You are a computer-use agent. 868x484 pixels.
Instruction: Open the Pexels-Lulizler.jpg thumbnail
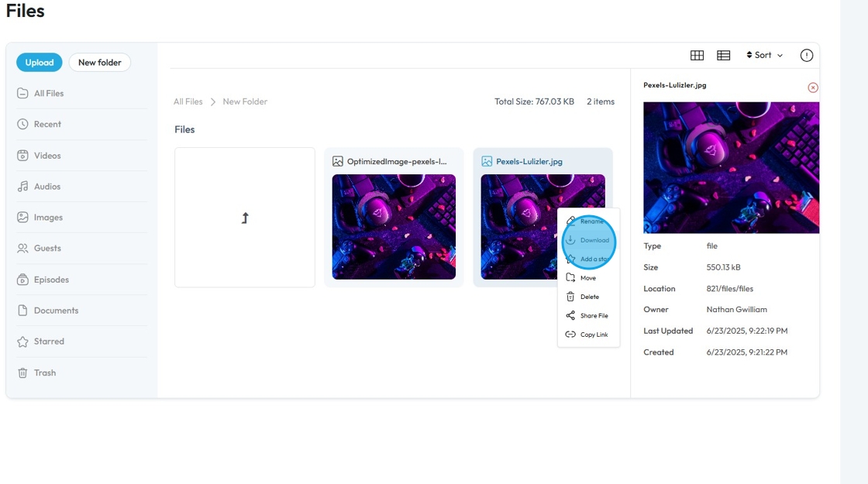pos(518,227)
